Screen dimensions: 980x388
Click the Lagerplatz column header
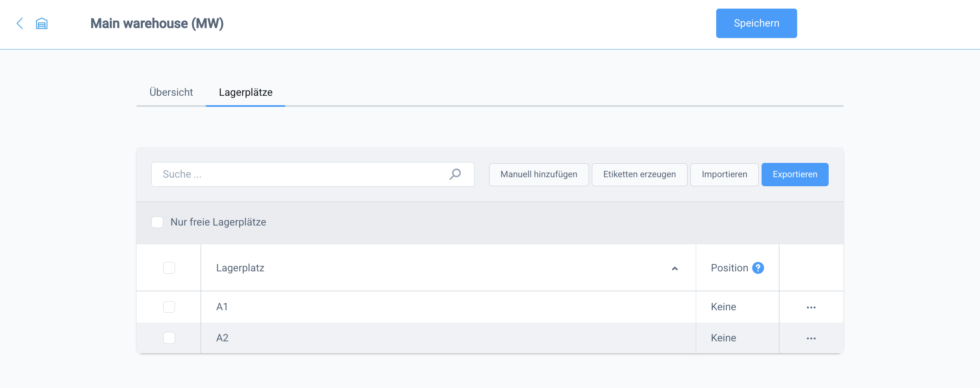point(241,268)
